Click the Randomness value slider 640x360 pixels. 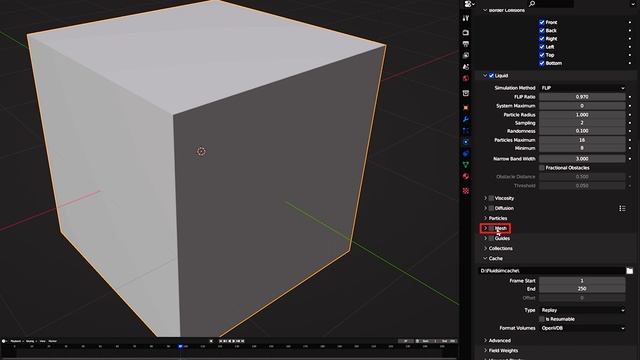pos(582,131)
